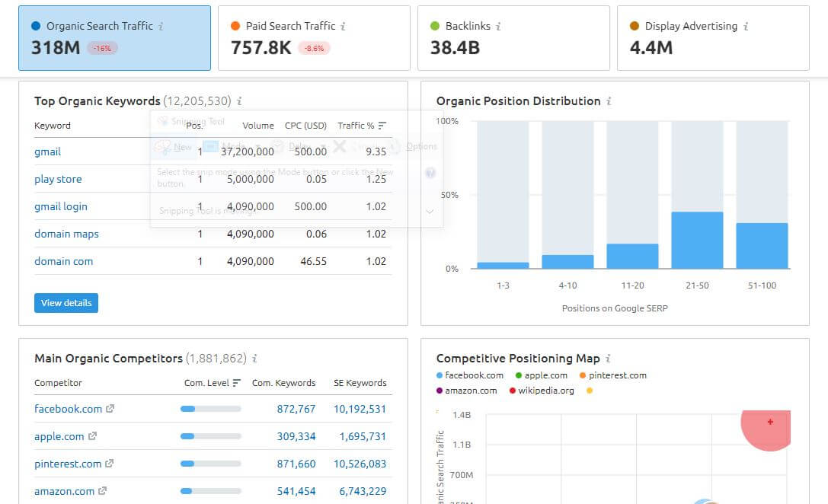This screenshot has height=504, width=828.
Task: Toggle pinterest.com legend entry
Action: (613, 375)
